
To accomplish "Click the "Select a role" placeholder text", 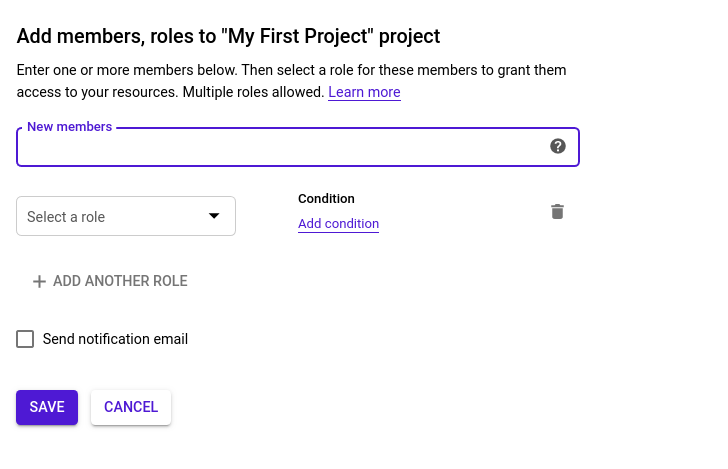I will click(x=66, y=217).
